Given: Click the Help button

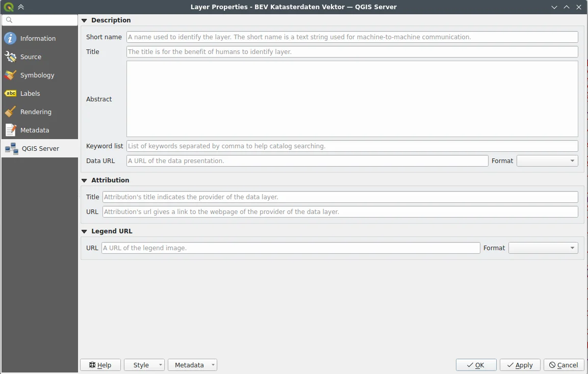Looking at the screenshot, I should click(100, 365).
